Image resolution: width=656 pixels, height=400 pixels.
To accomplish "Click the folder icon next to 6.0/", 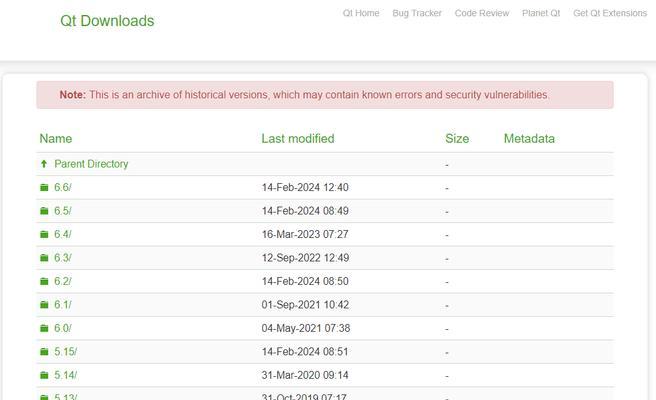I will point(44,328).
